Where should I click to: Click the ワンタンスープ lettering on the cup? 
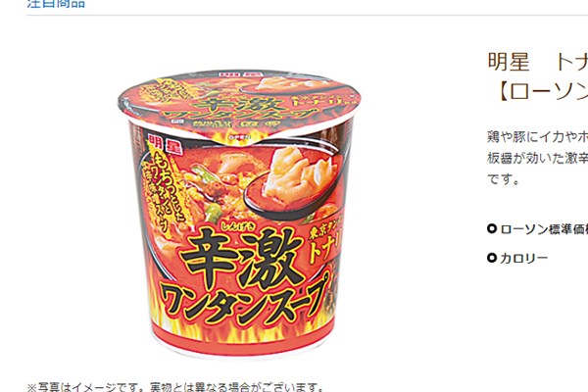244,301
